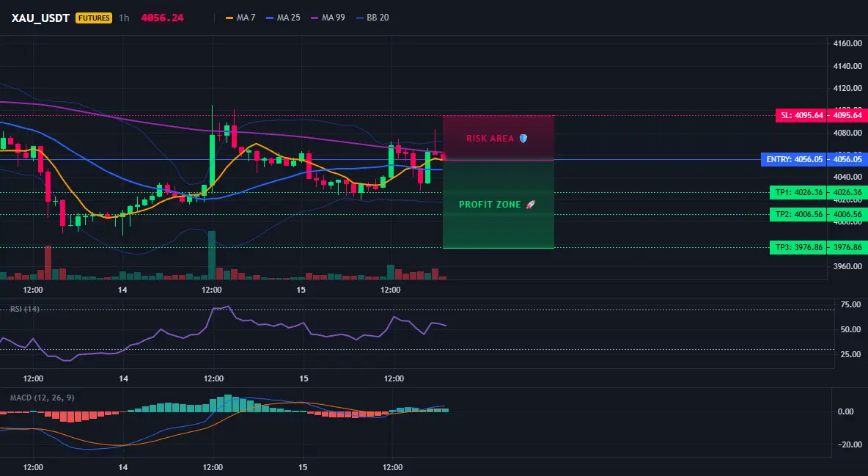Image resolution: width=868 pixels, height=476 pixels.
Task: Click the SL: 4095.64 label
Action: (x=801, y=116)
